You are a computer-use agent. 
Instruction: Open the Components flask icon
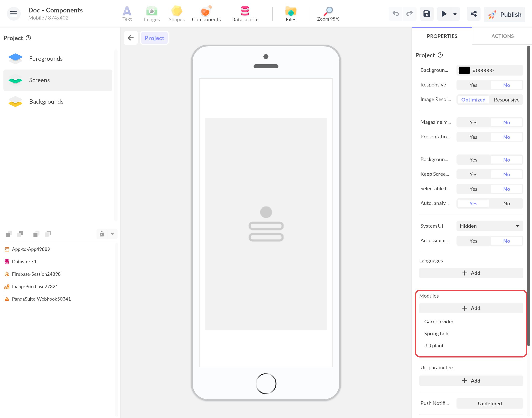[x=206, y=11]
